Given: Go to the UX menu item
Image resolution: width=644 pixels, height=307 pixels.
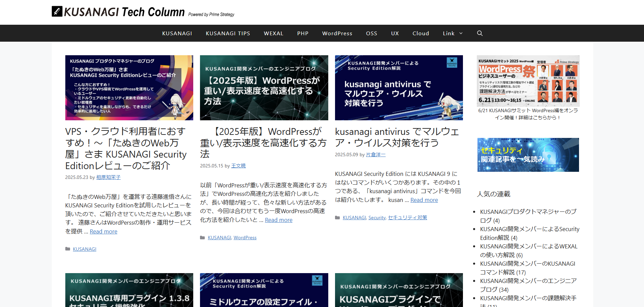Looking at the screenshot, I should (395, 33).
